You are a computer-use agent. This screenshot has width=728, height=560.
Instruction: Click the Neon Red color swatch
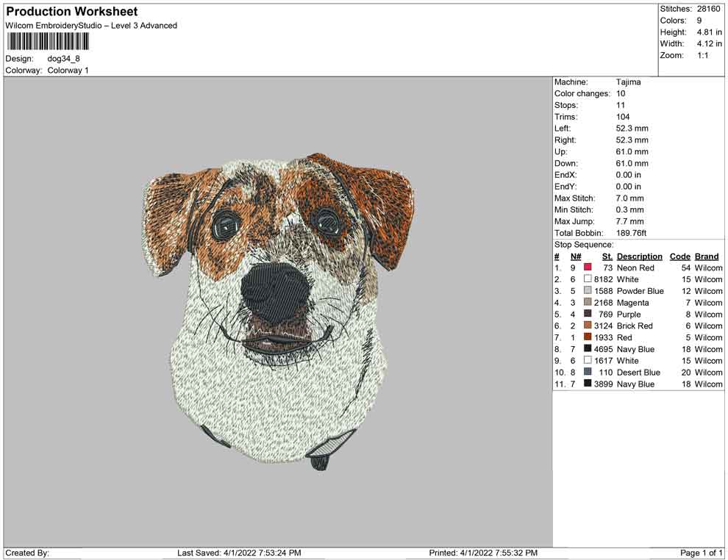point(588,268)
